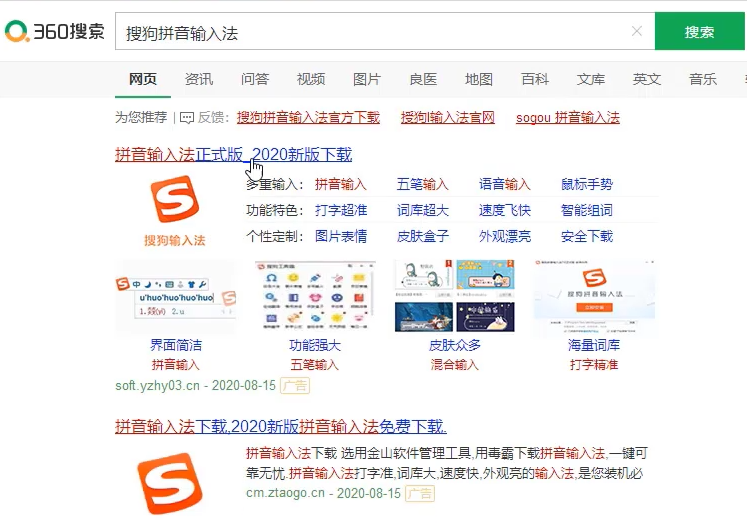Click the 广告 tag beside soft.yzhy03.cn
Viewport: 747px width, 528px height.
295,386
